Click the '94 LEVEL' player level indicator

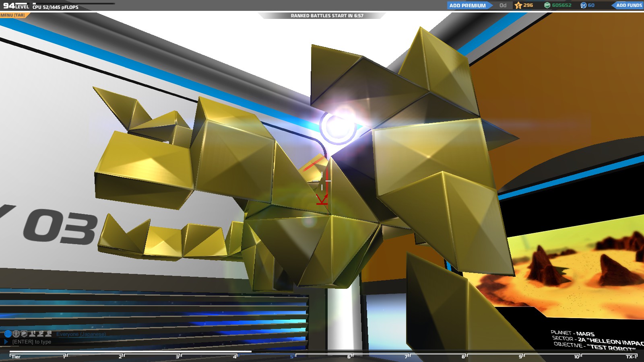click(16, 6)
